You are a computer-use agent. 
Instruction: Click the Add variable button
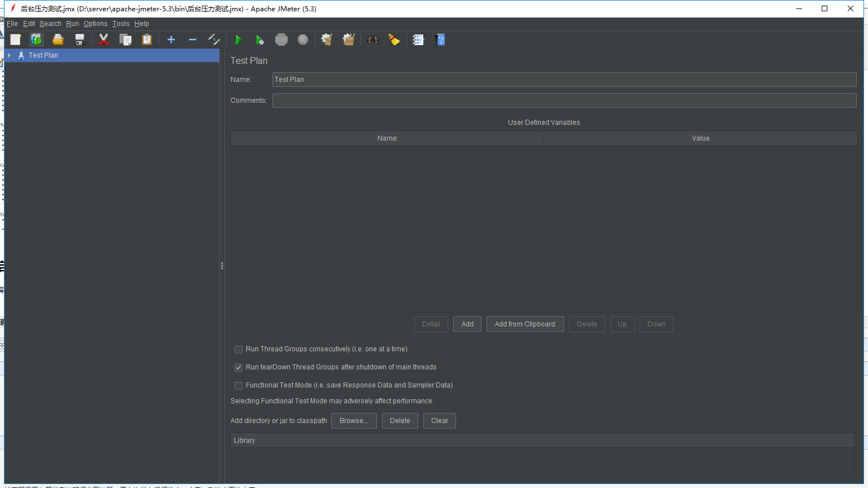tap(467, 324)
